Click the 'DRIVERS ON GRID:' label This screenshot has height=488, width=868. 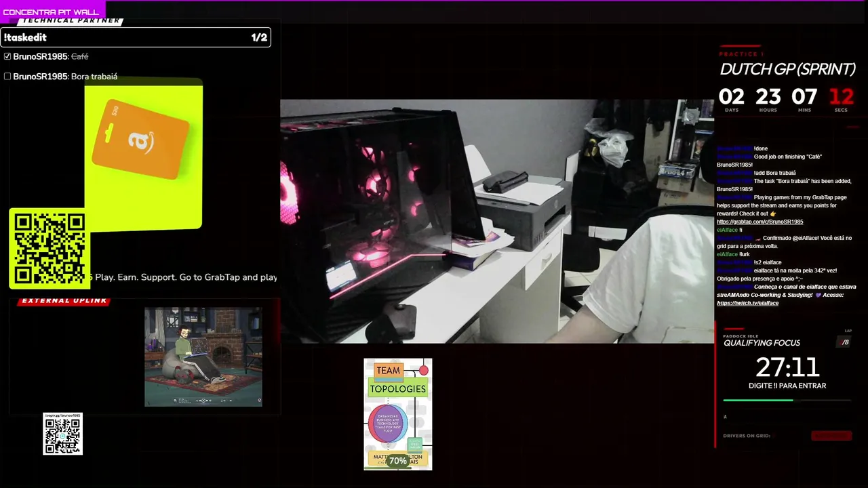pos(747,436)
